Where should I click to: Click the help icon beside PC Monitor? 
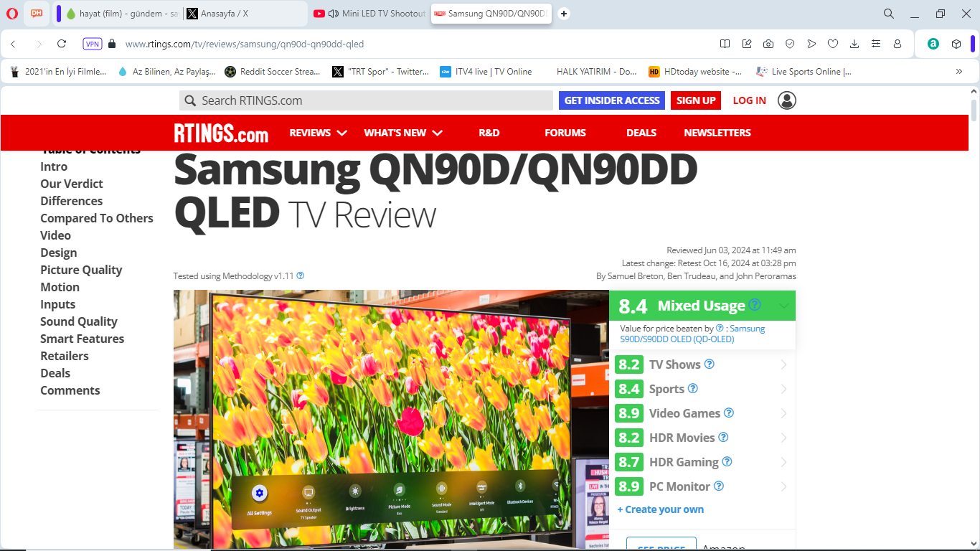[x=719, y=486]
